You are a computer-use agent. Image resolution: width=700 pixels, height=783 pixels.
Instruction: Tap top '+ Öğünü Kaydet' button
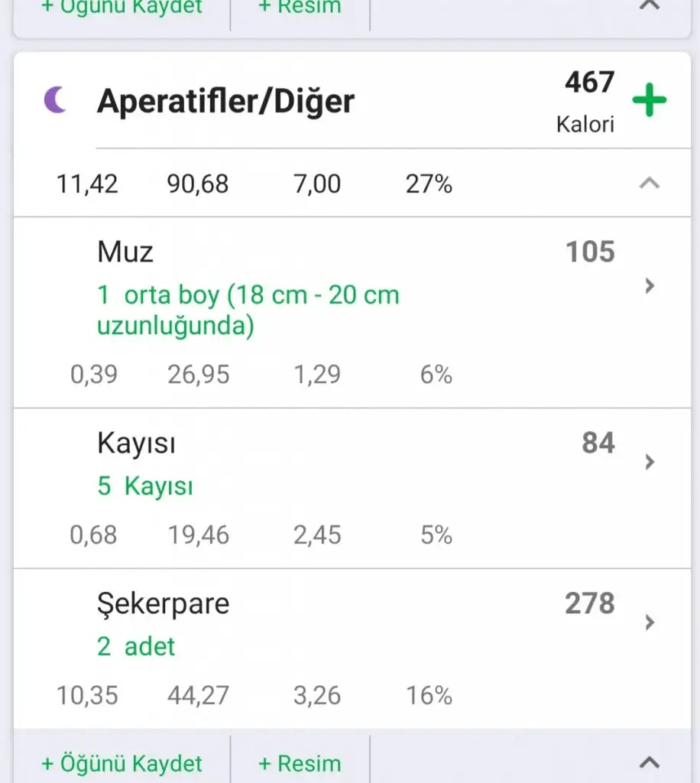[x=122, y=8]
